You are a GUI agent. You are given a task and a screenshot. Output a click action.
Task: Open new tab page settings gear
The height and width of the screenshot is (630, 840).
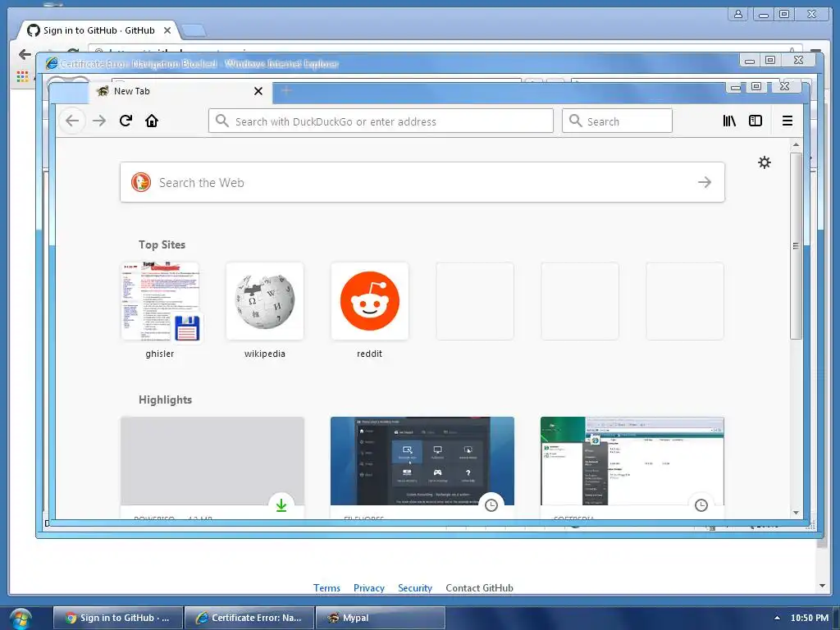765,162
